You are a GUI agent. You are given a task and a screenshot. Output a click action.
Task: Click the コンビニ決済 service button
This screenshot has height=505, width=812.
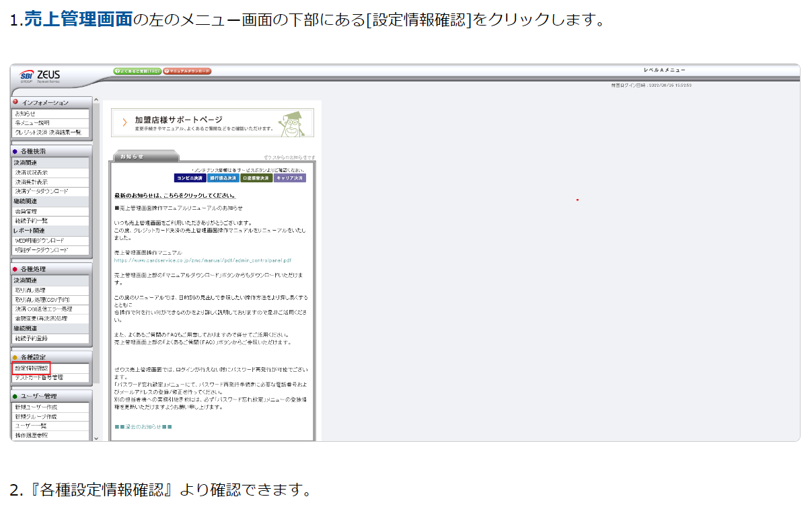(190, 178)
